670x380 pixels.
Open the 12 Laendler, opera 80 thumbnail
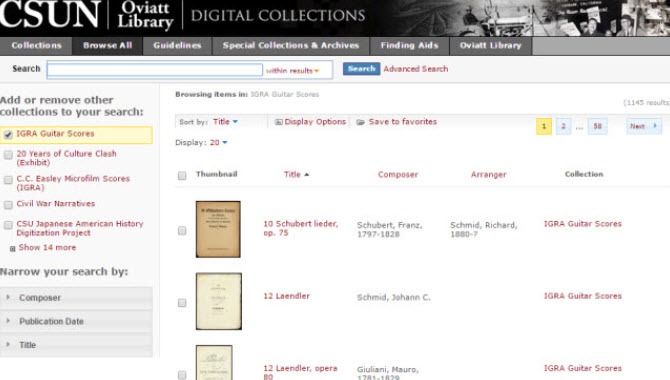[214, 362]
